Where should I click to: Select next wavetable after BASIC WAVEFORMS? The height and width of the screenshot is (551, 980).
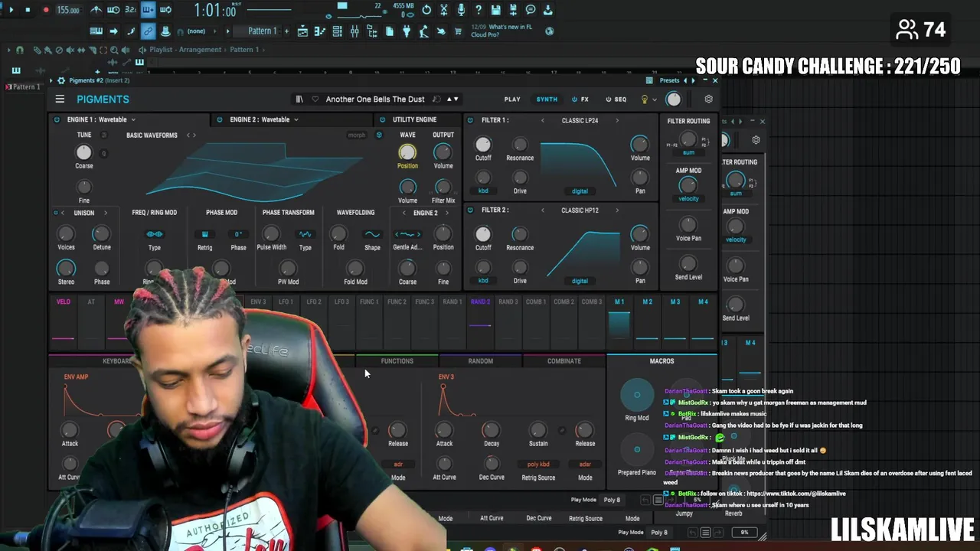point(194,135)
